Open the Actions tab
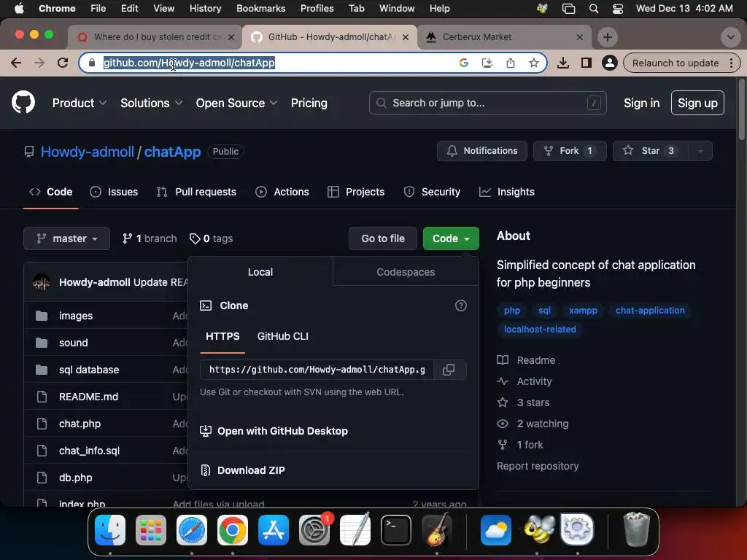Viewport: 747px width, 560px height. (x=282, y=192)
